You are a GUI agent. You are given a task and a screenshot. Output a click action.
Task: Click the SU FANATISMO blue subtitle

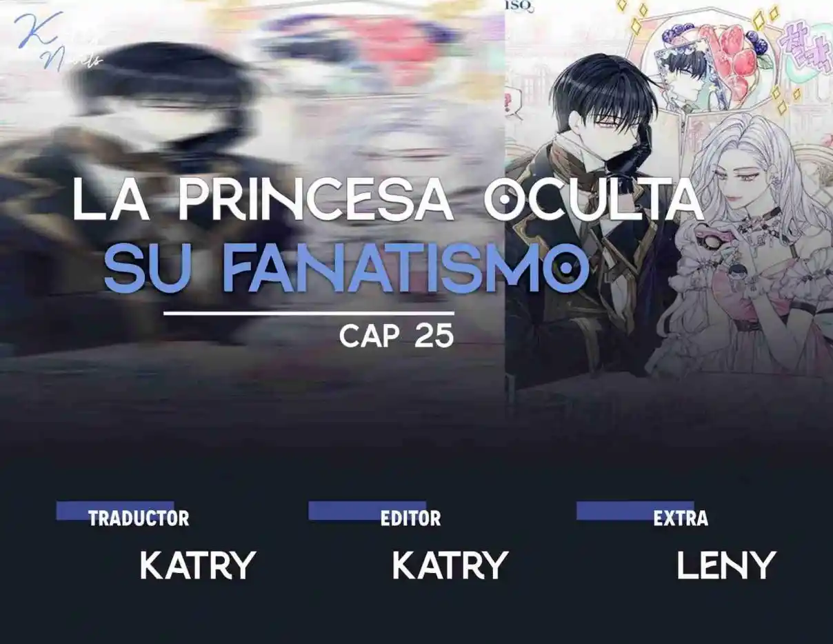(346, 268)
